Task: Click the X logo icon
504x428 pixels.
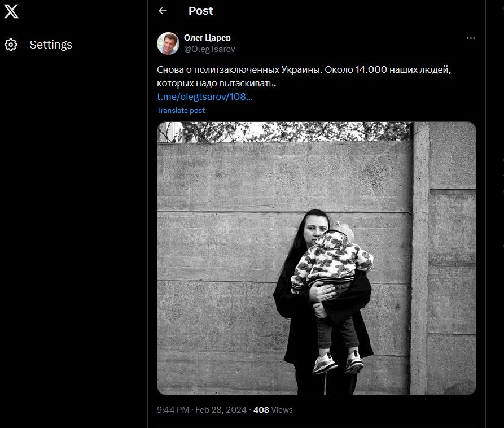Action: pos(11,11)
